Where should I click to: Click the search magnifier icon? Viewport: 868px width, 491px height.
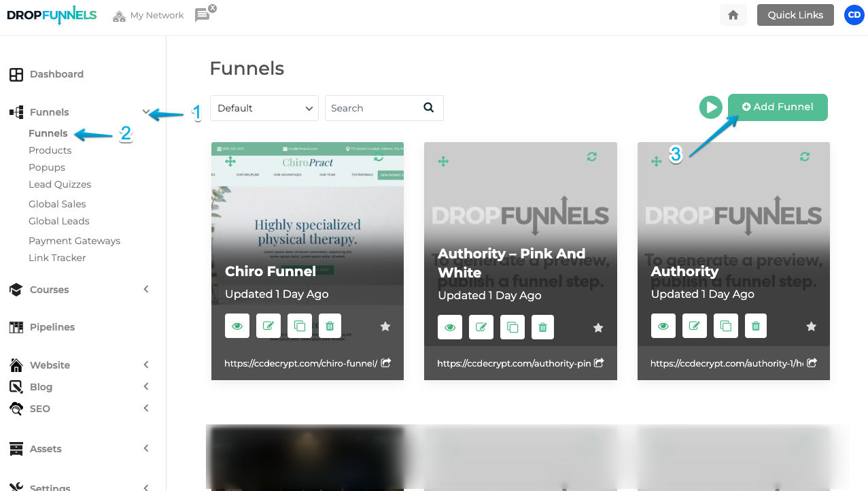pos(428,107)
